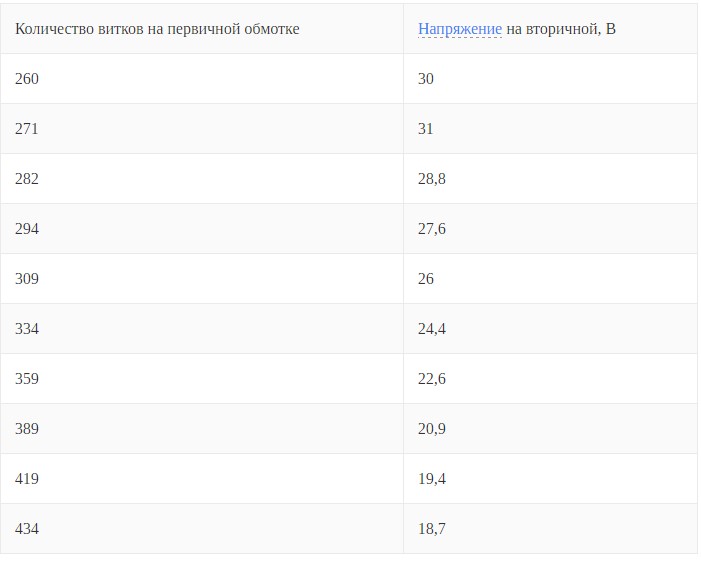The image size is (701, 562).
Task: Click the voltage value 18,7
Action: [x=432, y=529]
